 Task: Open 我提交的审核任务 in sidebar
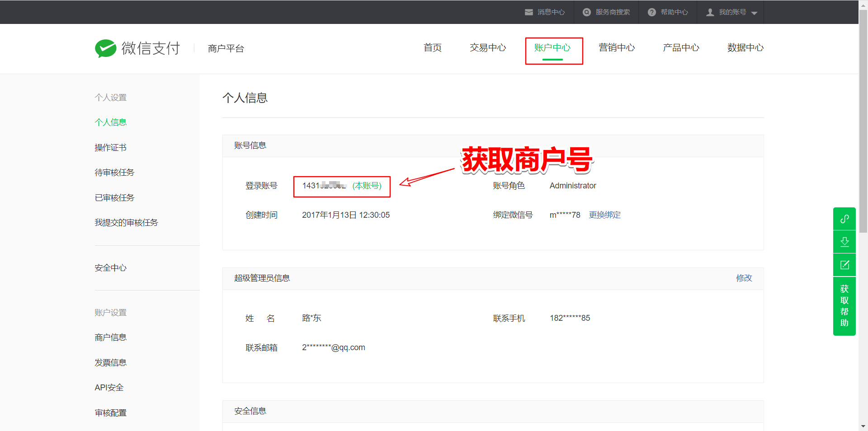point(126,223)
